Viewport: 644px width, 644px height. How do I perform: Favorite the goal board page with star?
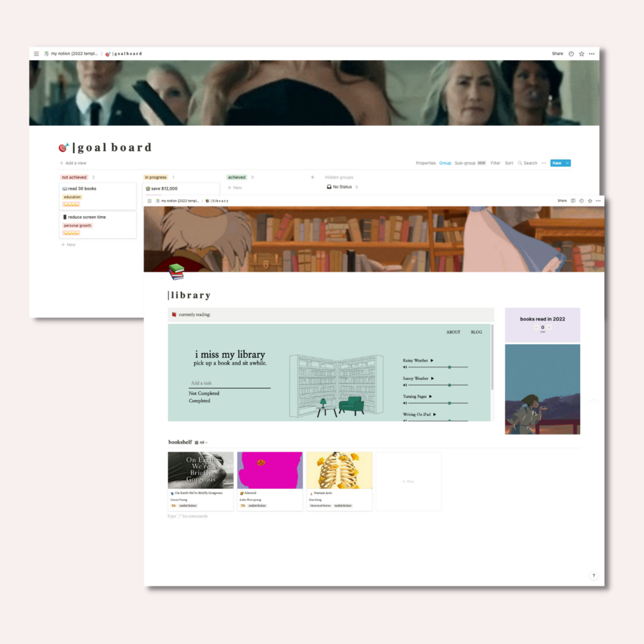(582, 54)
